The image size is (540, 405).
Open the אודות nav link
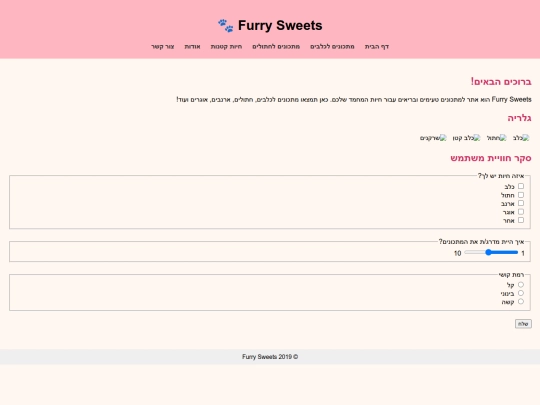(x=192, y=46)
